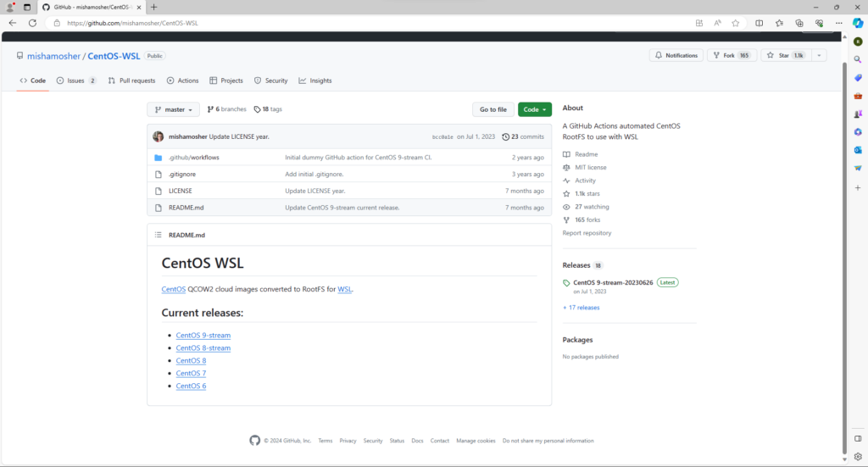Screen dimensions: 868x467
Task: Open master branch dropdown
Action: (173, 109)
